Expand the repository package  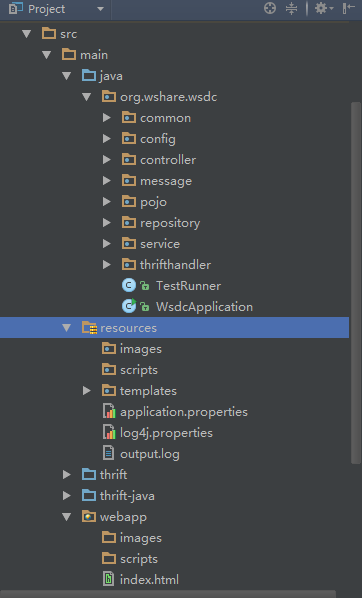(107, 223)
